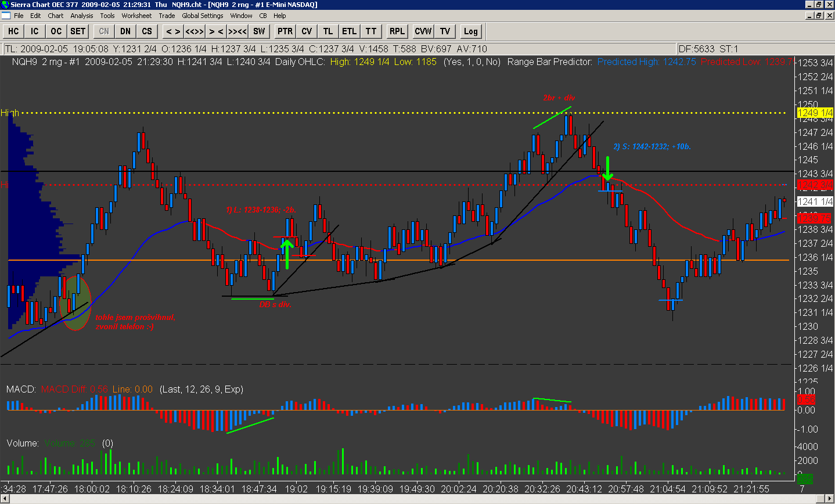Click the <<>> spacing button
Screen dimensions: 835x504
195,31
